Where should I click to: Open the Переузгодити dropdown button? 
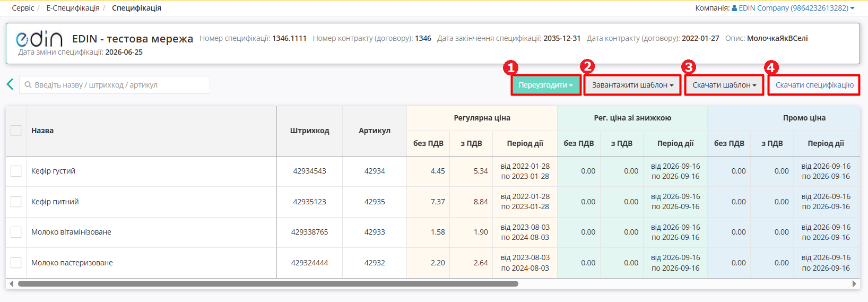point(545,85)
